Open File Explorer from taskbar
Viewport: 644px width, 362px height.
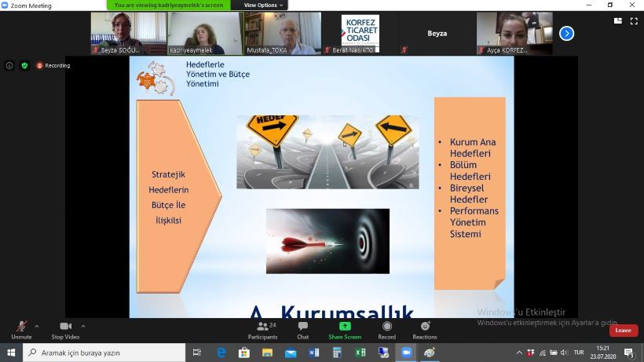(x=267, y=353)
